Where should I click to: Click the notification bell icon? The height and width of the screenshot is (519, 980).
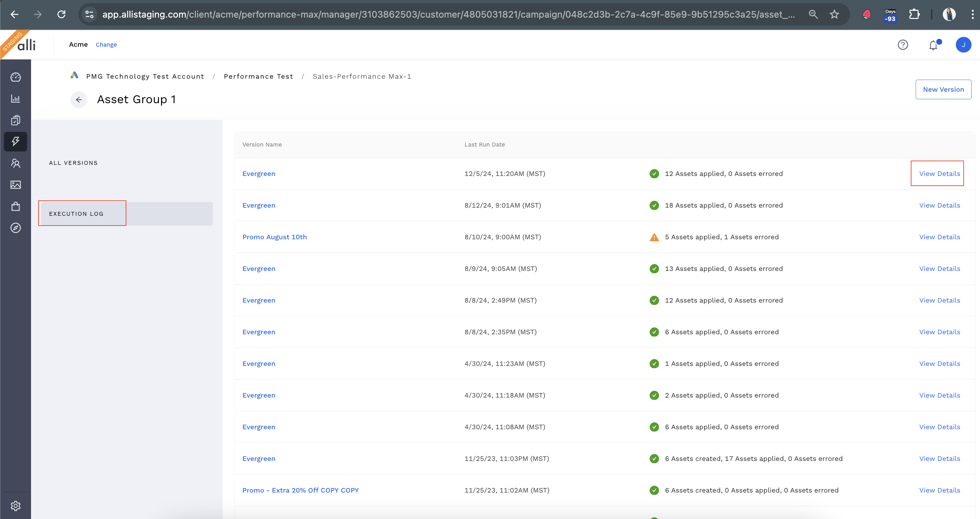[x=933, y=45]
